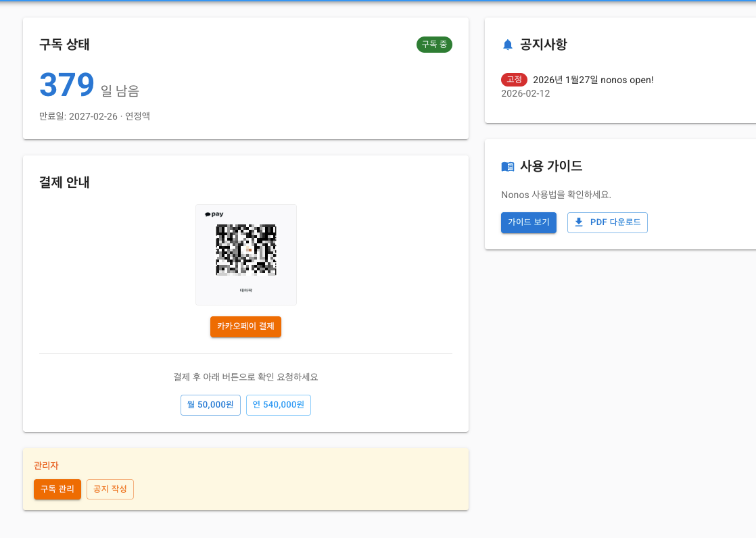Click expiry text 만료일: 2027-02-26 · 연정액
This screenshot has width=756, height=538.
pyautogui.click(x=95, y=116)
